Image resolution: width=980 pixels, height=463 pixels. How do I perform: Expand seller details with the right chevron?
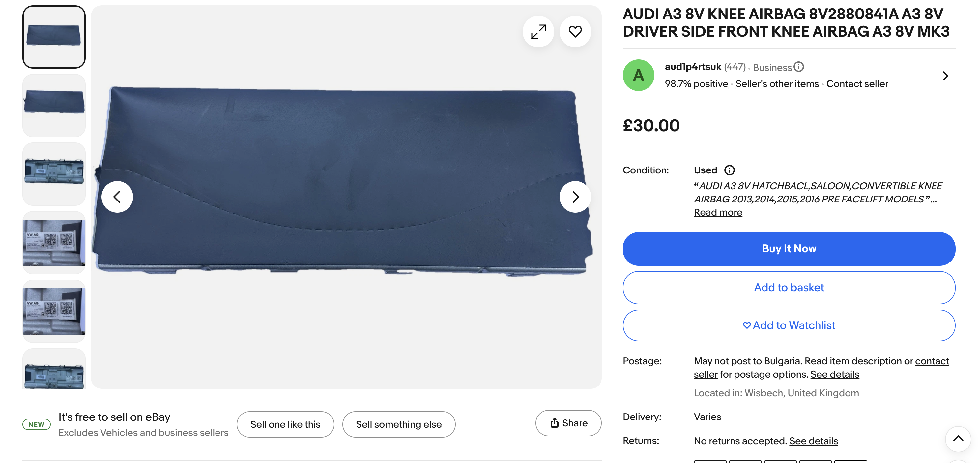click(x=945, y=76)
